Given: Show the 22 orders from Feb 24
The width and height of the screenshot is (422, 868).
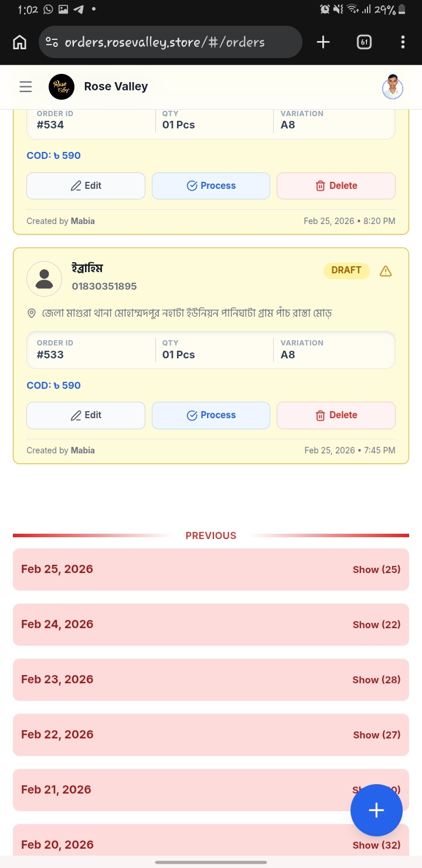Looking at the screenshot, I should [376, 625].
